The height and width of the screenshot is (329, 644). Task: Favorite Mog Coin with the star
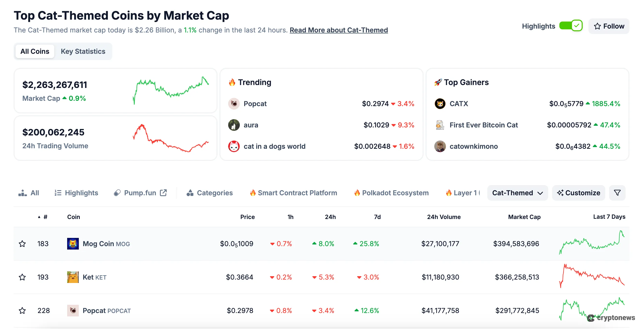(22, 244)
